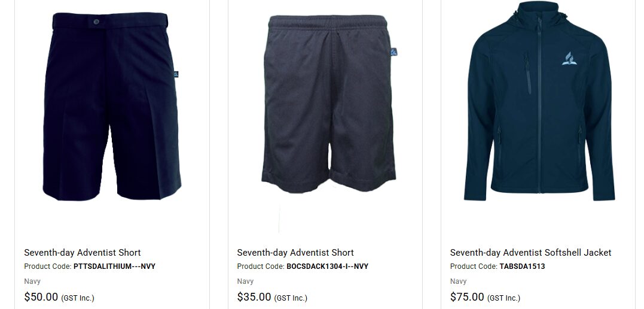Click the $75.00 jacket price
644x309 pixels.
coord(467,296)
